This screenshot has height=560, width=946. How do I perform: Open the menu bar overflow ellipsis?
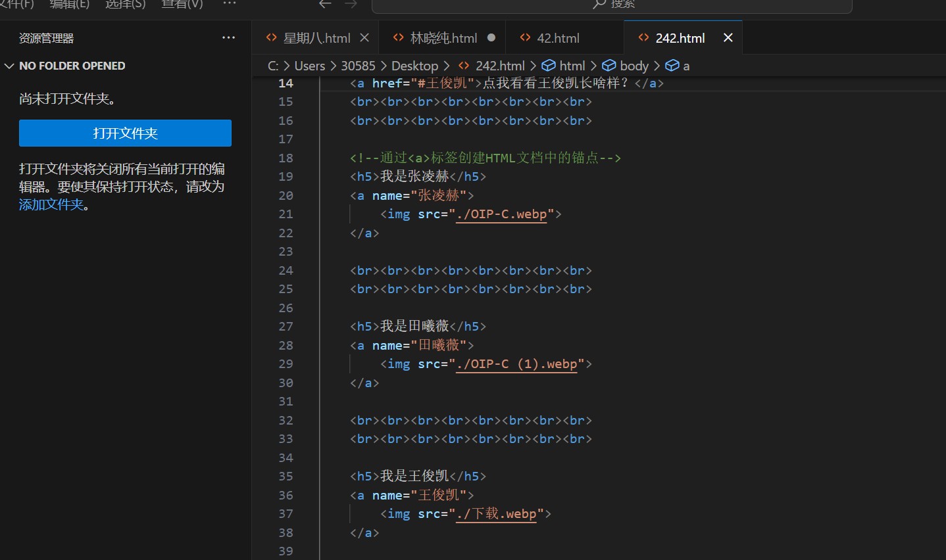pos(229,4)
